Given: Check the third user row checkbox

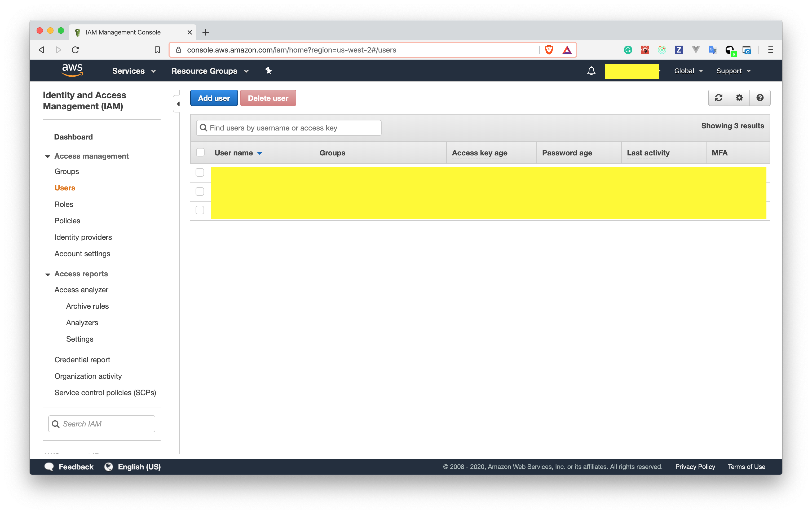Looking at the screenshot, I should tap(200, 210).
